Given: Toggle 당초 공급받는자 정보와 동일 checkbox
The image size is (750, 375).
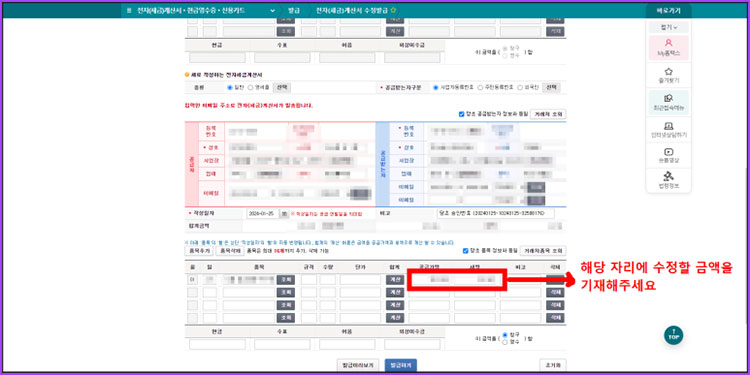Looking at the screenshot, I should pos(461,114).
